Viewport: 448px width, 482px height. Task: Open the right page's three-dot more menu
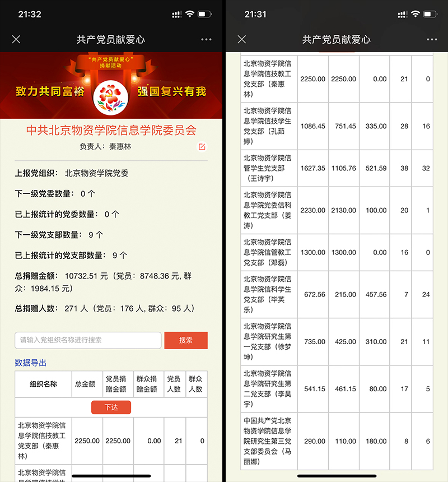pos(432,39)
